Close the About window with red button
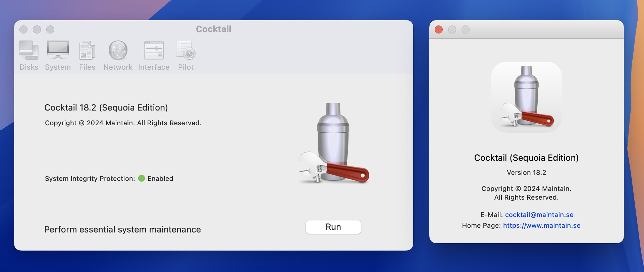Viewport: 644px width, 272px height. [438, 29]
